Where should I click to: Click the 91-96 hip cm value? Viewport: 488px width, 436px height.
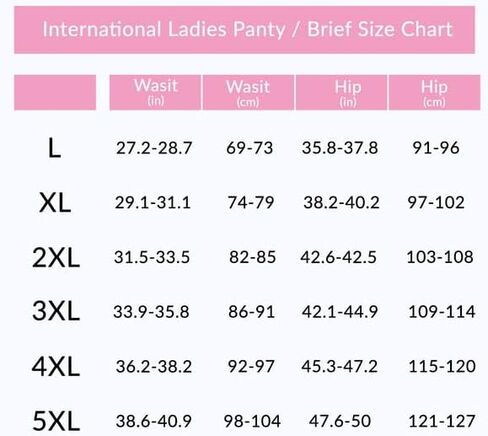pyautogui.click(x=436, y=148)
